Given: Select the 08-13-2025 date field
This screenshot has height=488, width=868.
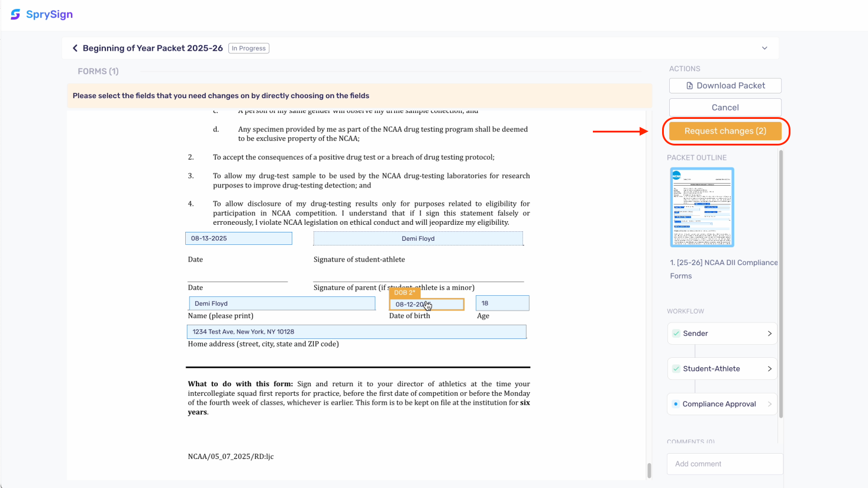Looking at the screenshot, I should tap(238, 238).
